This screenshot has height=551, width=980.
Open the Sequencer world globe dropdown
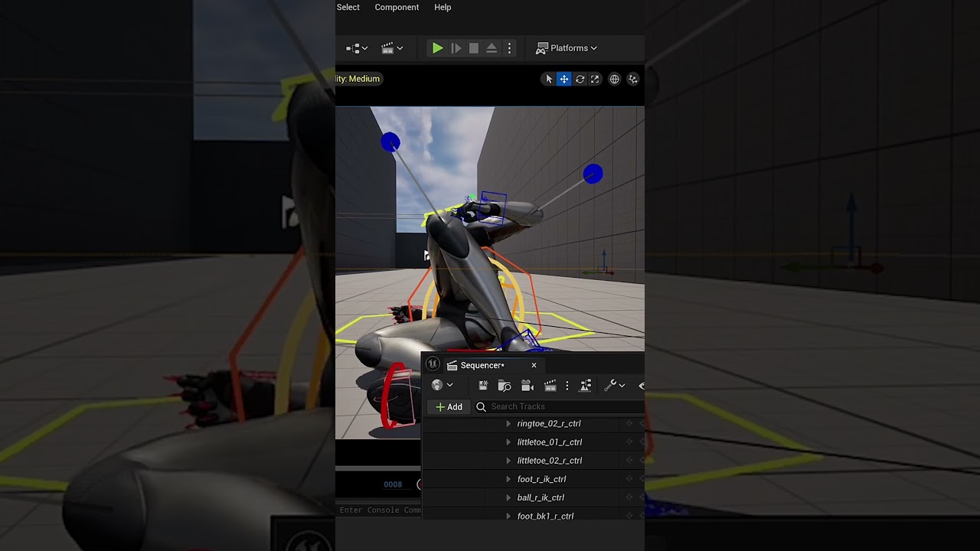pyautogui.click(x=443, y=386)
